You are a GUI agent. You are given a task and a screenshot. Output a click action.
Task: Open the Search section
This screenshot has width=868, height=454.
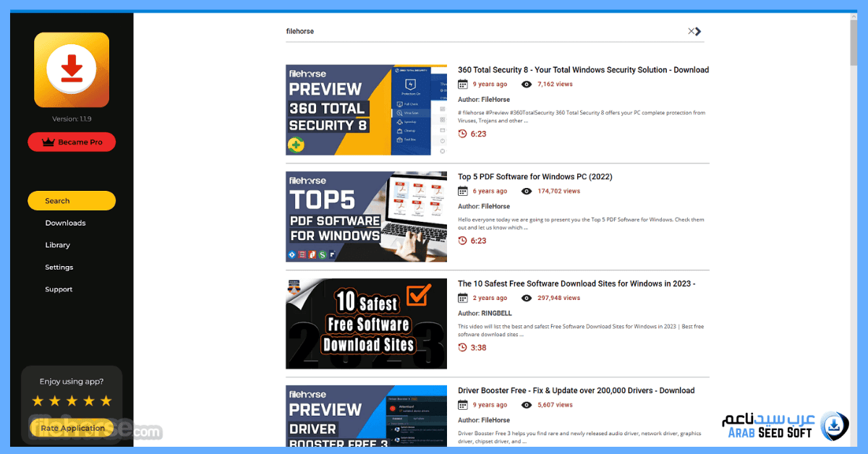point(72,201)
